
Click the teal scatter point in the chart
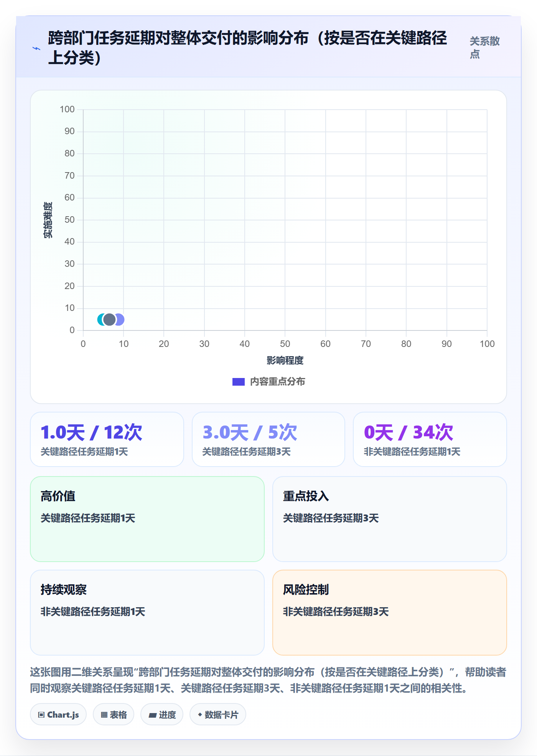click(100, 319)
